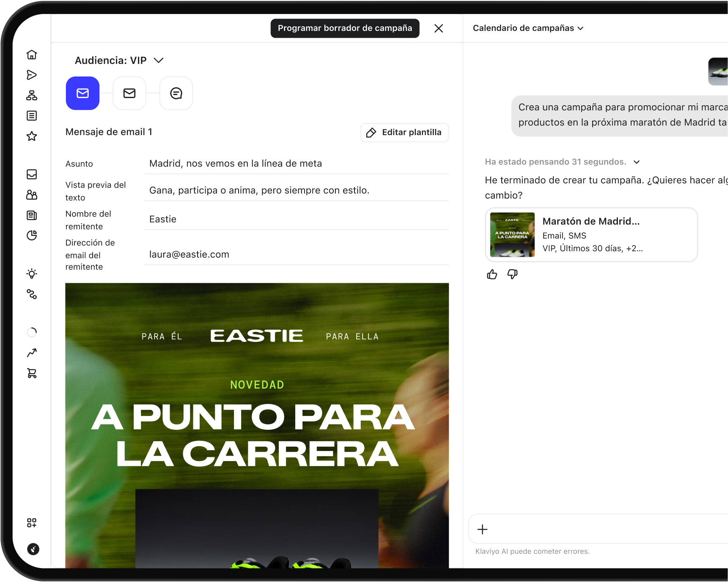The width and height of the screenshot is (728, 582).
Task: Click the Asunto subject line field
Action: 297,164
